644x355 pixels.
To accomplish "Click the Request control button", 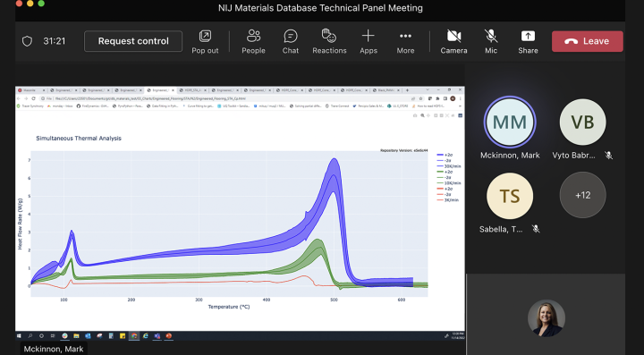I will click(133, 41).
